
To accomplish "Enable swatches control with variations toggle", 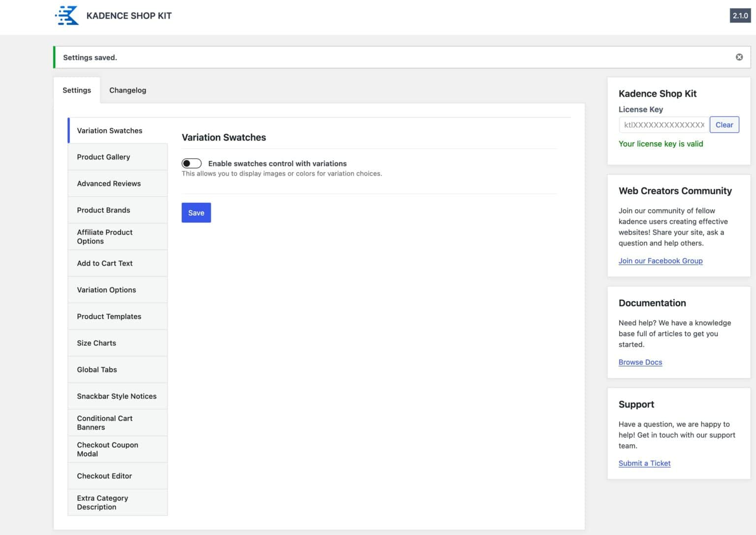I will (191, 163).
